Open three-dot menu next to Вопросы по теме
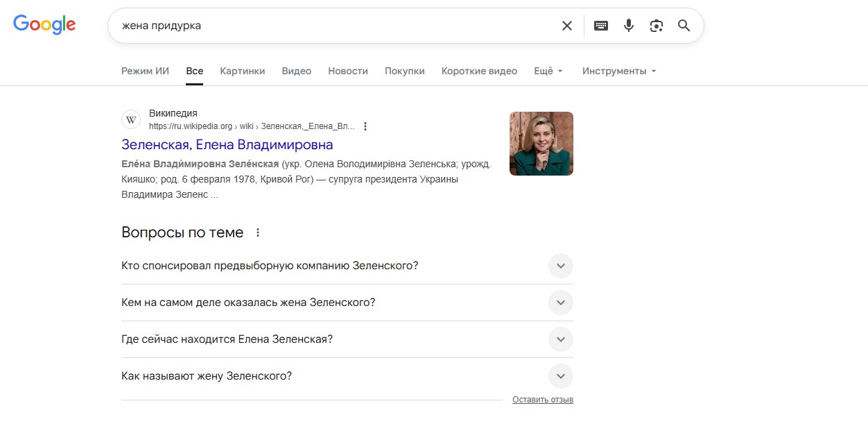Viewport: 868px width, 424px height. [258, 233]
